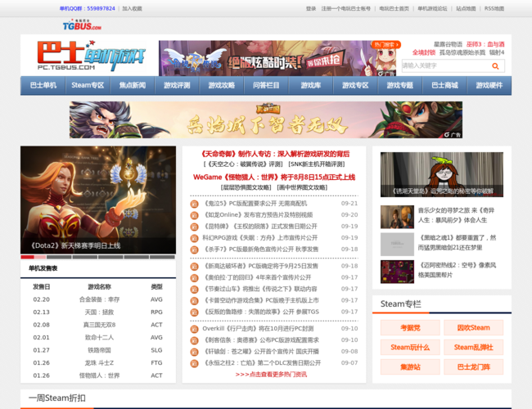Go to the 游戏评测 navigation tab
This screenshot has width=532, height=409.
pos(177,85)
